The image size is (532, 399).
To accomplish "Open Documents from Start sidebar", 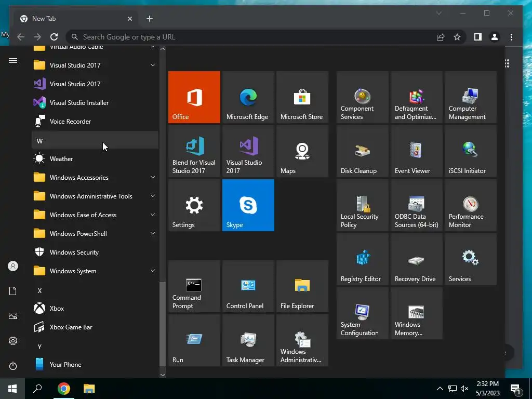I will coord(13,291).
